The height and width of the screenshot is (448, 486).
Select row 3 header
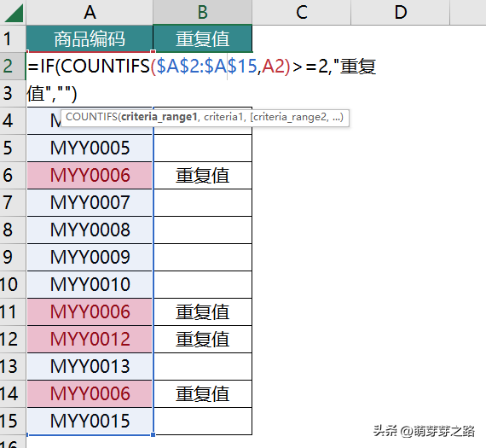point(13,93)
